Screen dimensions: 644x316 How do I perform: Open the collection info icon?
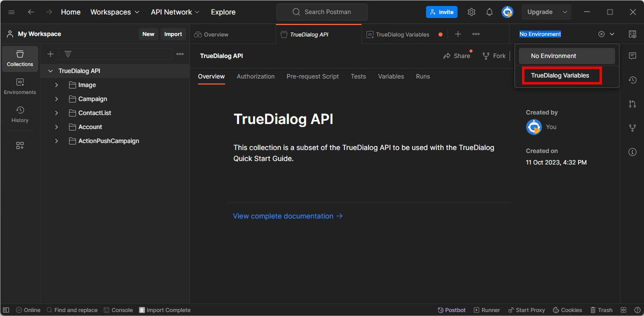pyautogui.click(x=632, y=152)
